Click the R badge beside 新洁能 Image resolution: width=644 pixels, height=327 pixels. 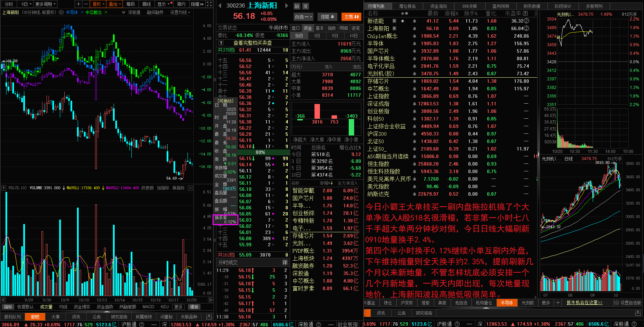pyautogui.click(x=394, y=21)
